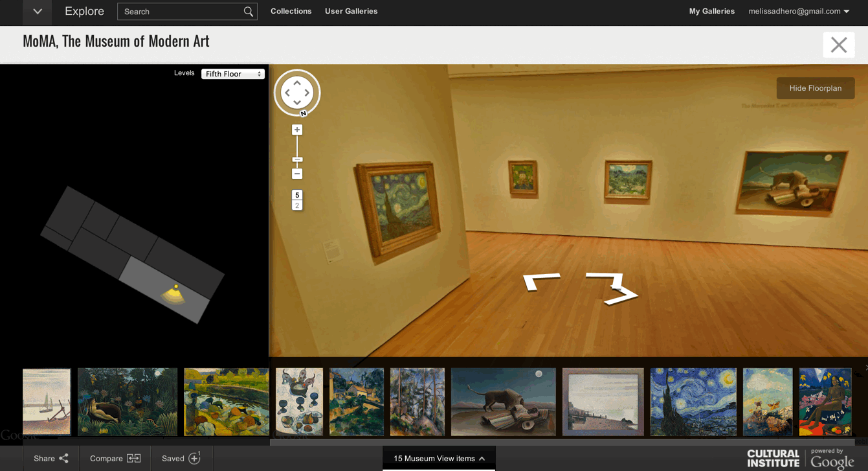Open the Collections menu
The height and width of the screenshot is (471, 868).
click(x=291, y=11)
